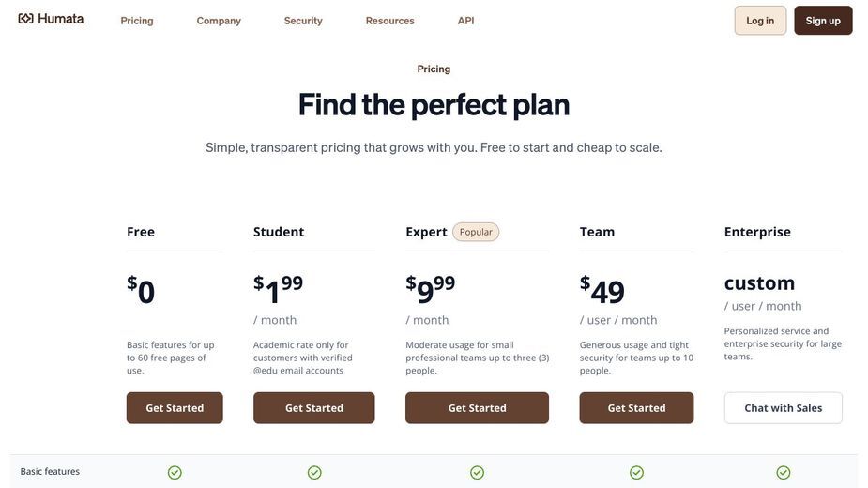The height and width of the screenshot is (488, 868).
Task: Click the Team plan Basic features checkmark
Action: [636, 472]
